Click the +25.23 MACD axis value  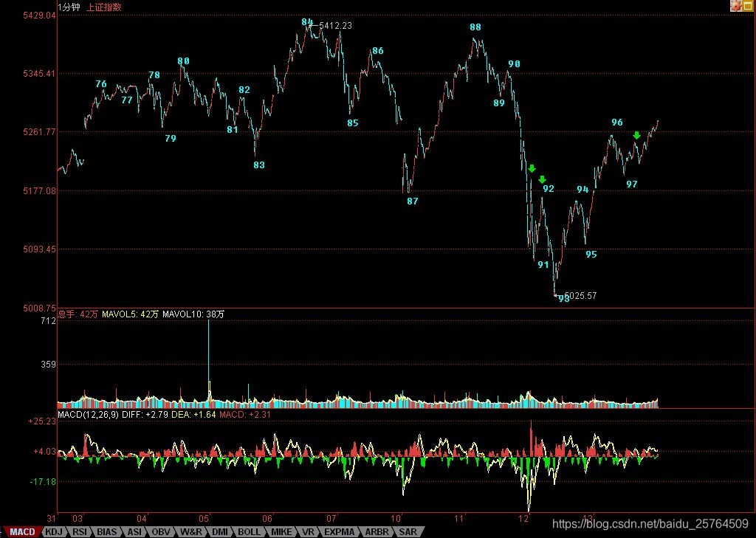(x=42, y=421)
